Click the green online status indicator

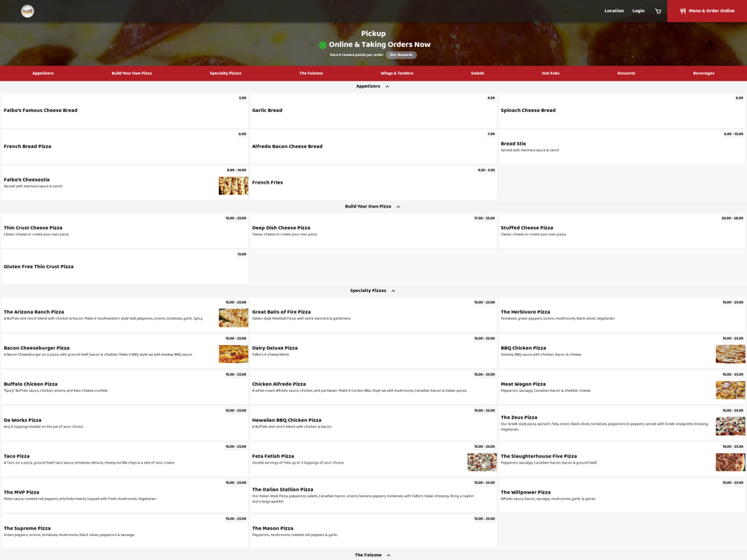pos(323,45)
